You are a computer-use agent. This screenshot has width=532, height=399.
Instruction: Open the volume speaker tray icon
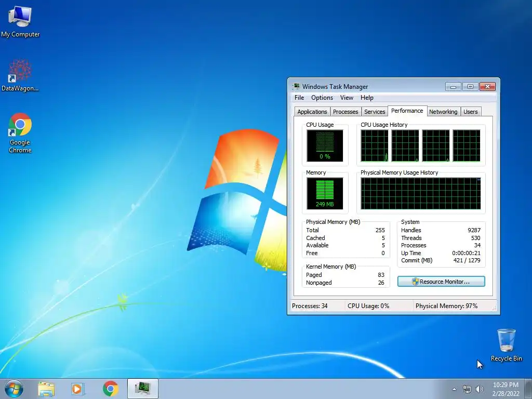(480, 389)
